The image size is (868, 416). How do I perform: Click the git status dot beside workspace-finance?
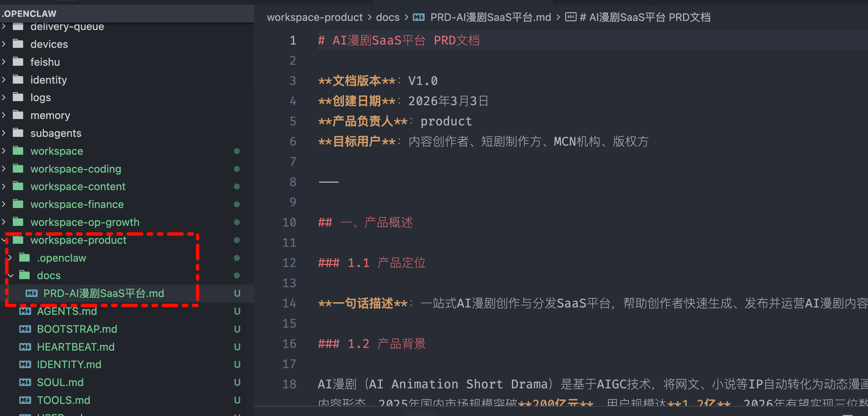point(237,204)
